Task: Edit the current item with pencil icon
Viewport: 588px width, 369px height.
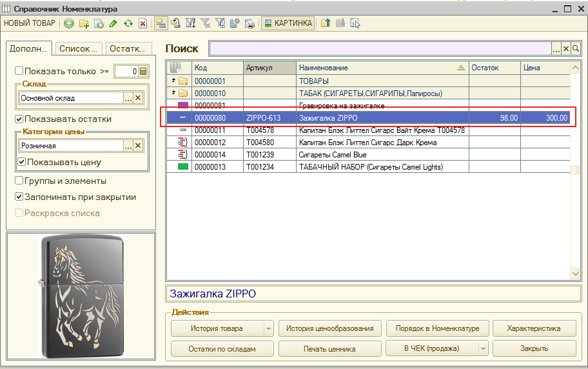Action: (113, 24)
